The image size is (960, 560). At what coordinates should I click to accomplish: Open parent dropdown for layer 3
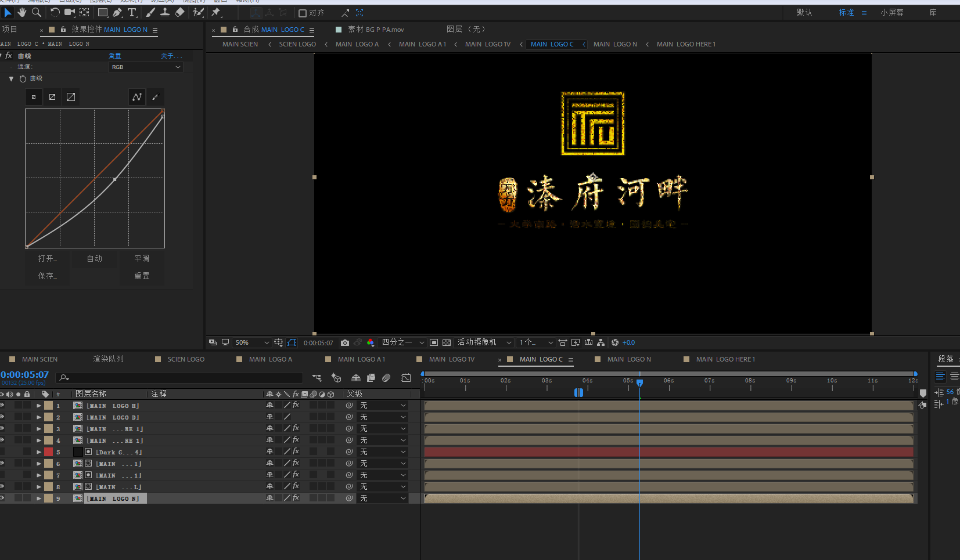pos(383,428)
